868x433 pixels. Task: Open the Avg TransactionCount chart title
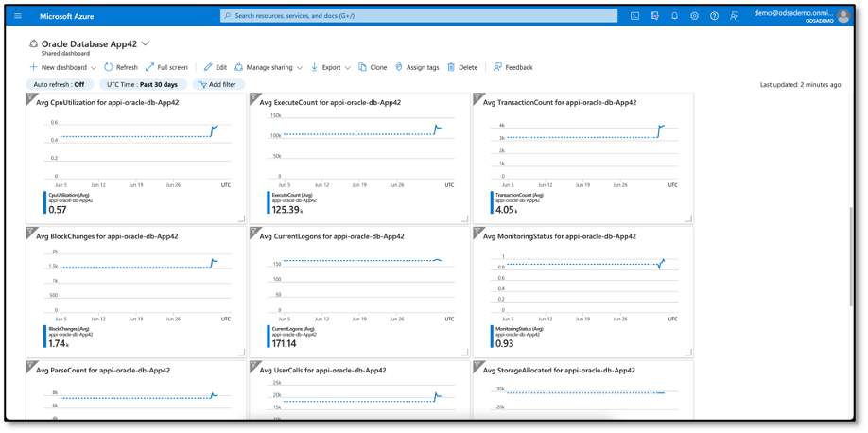(x=560, y=102)
